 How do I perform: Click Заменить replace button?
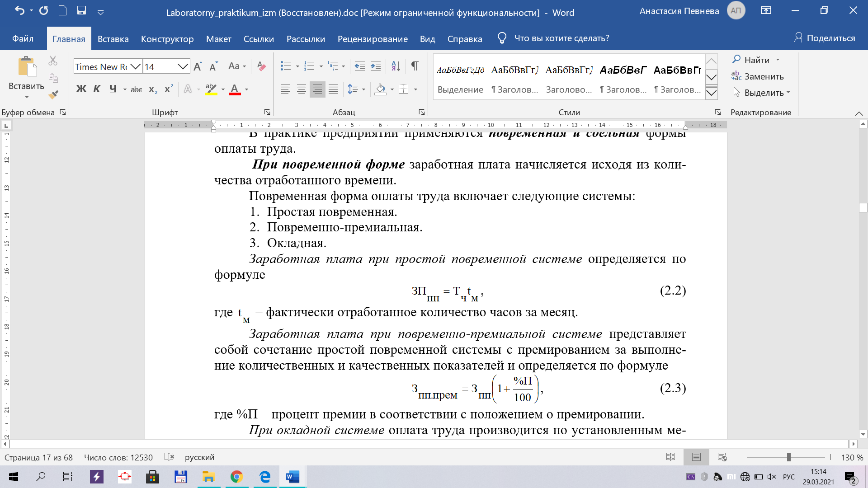coord(758,76)
